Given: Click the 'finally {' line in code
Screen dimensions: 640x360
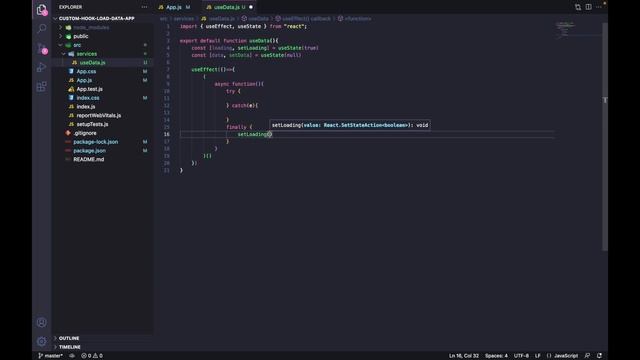Looking at the screenshot, I should coord(239,127).
